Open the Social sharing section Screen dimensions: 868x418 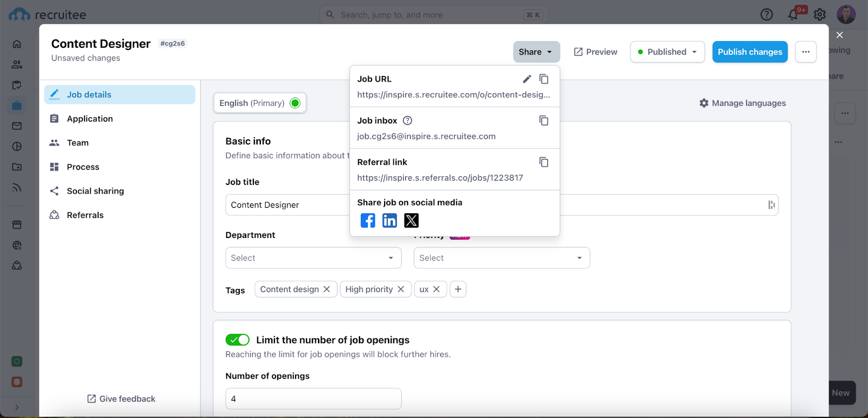pos(95,191)
